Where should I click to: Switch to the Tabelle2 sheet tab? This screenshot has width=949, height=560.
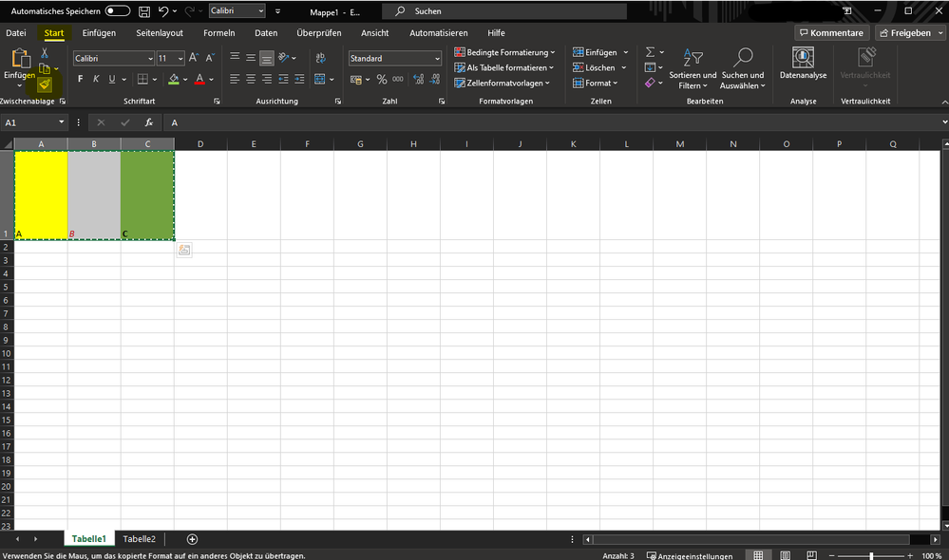pyautogui.click(x=140, y=539)
